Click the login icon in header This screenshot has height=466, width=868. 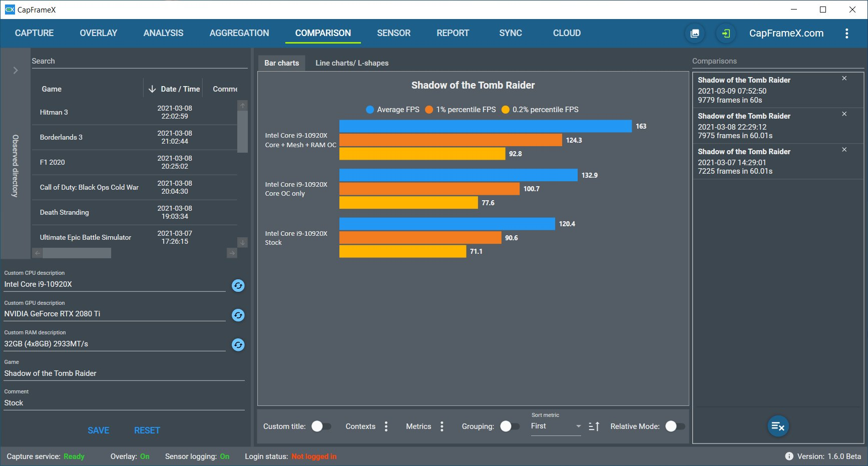coord(726,34)
